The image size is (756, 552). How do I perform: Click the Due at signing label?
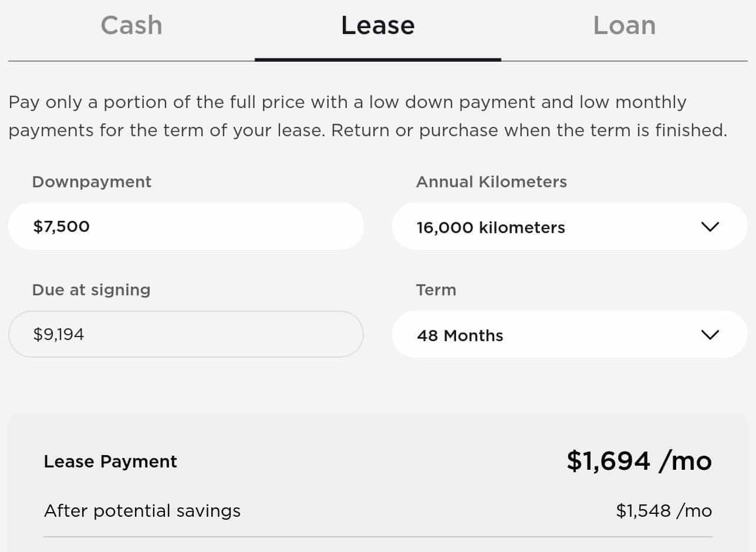(x=91, y=290)
